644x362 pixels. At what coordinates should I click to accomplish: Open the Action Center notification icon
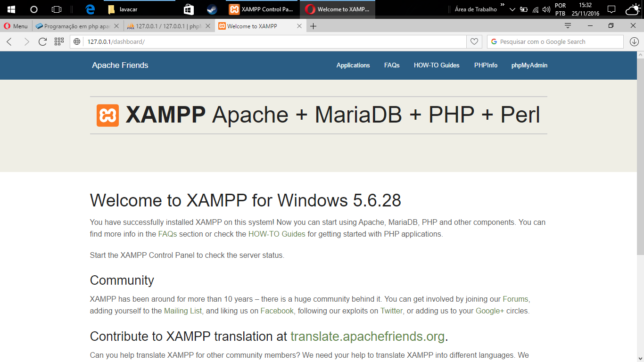tap(611, 9)
